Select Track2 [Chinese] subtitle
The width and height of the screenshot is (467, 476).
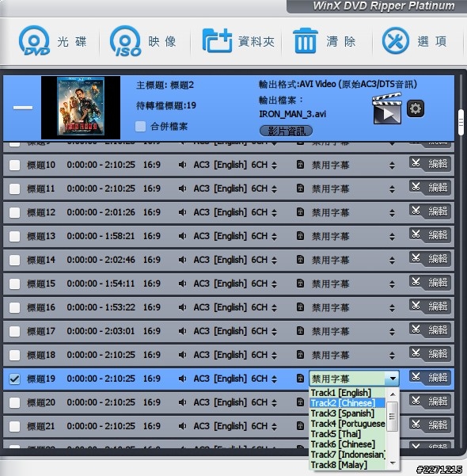(347, 403)
